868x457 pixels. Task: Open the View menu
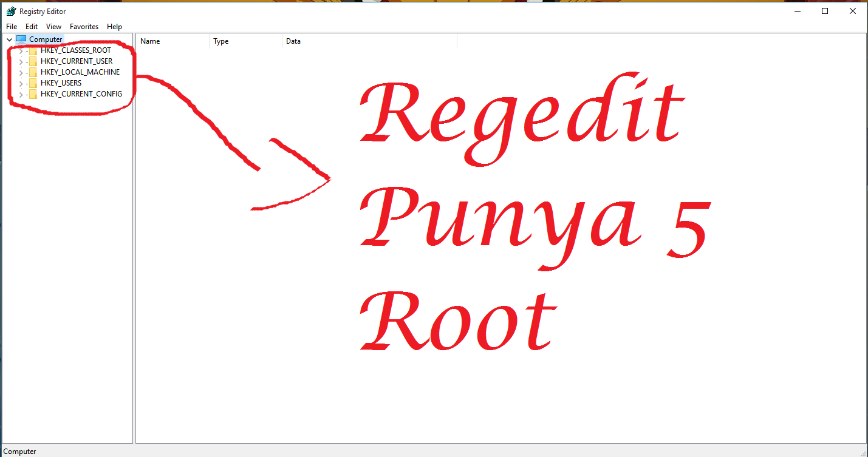click(x=53, y=26)
